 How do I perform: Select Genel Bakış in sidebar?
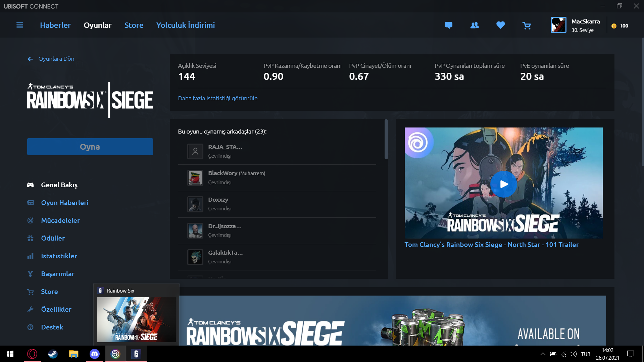59,185
